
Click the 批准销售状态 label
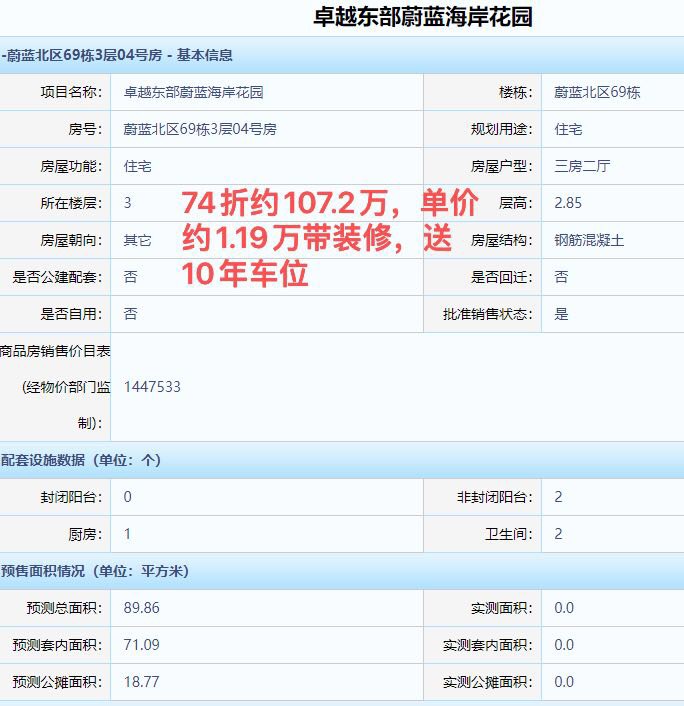point(488,314)
